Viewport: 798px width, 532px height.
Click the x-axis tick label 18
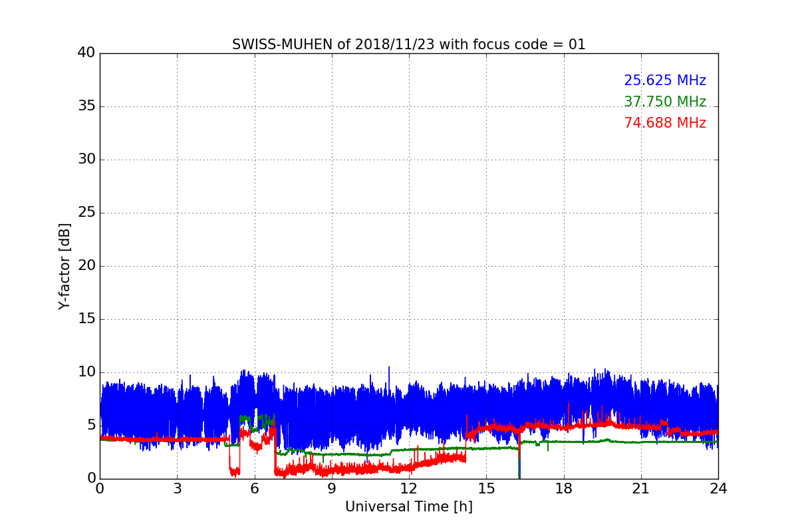(564, 489)
